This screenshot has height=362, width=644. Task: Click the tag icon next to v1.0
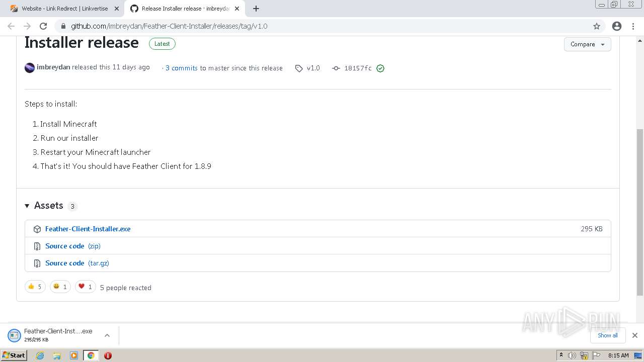point(299,68)
